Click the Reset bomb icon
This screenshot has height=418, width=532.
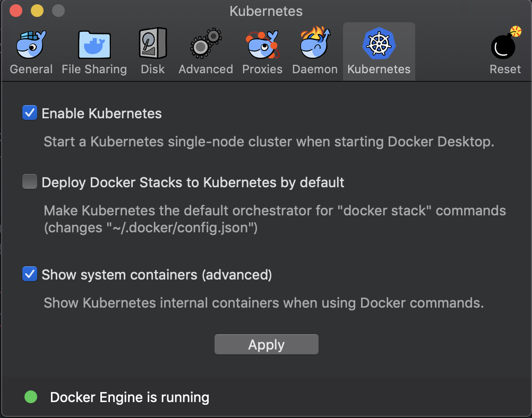[505, 45]
